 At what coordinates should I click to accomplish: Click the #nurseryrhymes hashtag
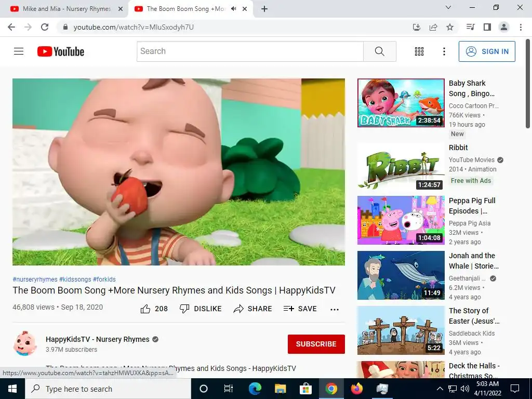point(35,279)
